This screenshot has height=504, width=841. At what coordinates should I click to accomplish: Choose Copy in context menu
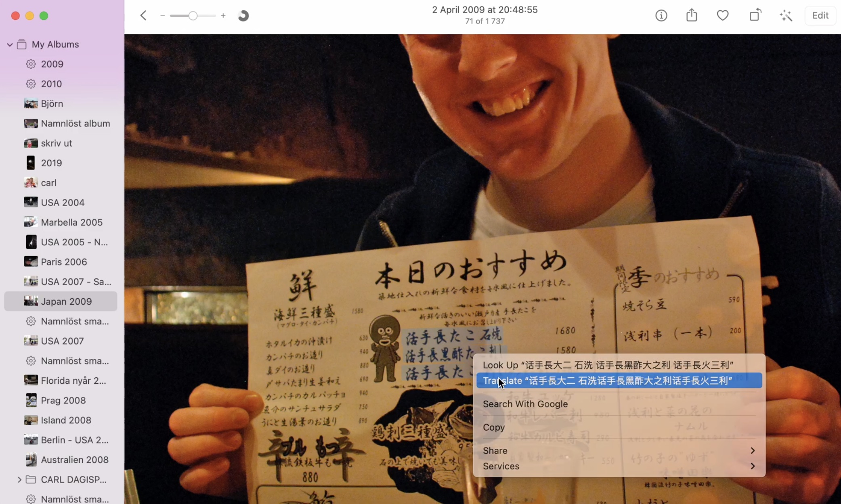619,427
